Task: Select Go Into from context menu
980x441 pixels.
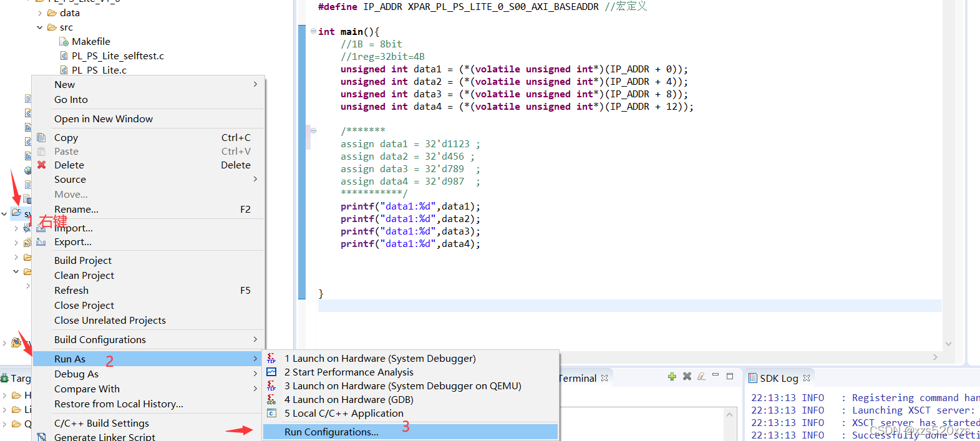Action: click(x=148, y=100)
